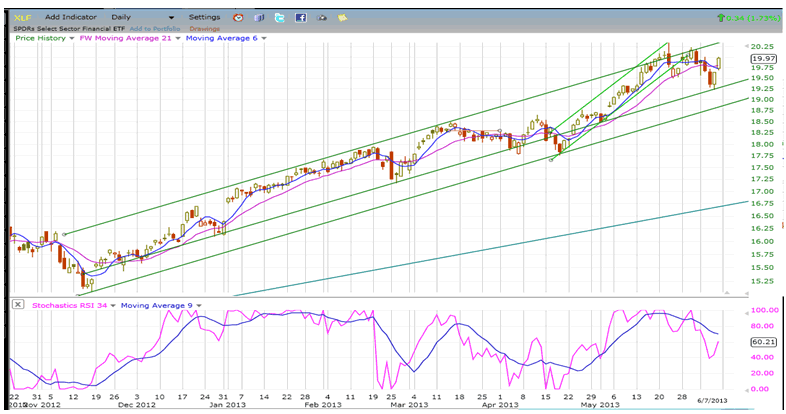Viewport: 786px width, 414px height.
Task: Close the Stochastics RSI indicator pane
Action: (x=20, y=303)
